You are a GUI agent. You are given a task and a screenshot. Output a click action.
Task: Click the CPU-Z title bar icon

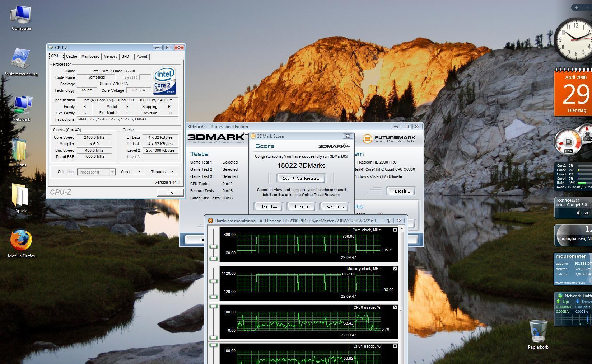[x=51, y=47]
